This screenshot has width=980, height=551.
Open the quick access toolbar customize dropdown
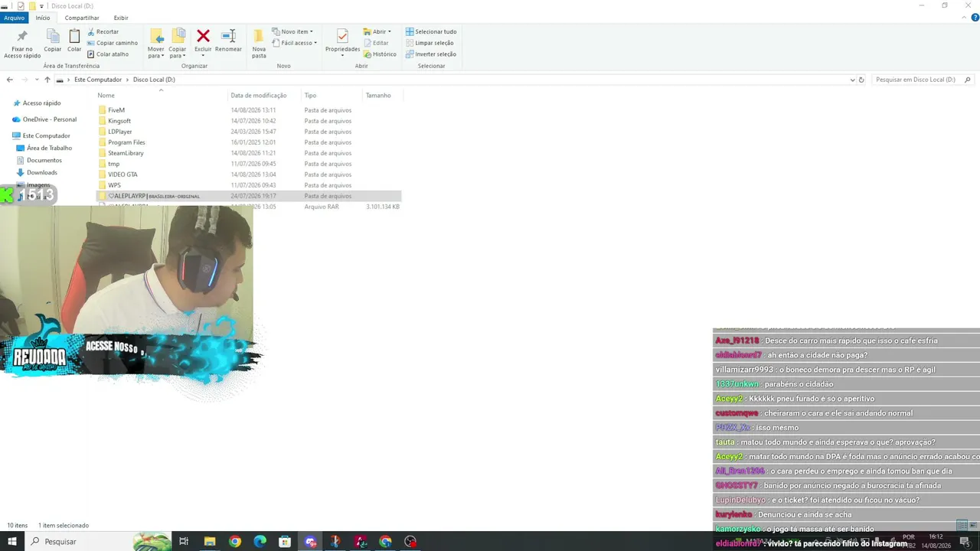tap(41, 6)
